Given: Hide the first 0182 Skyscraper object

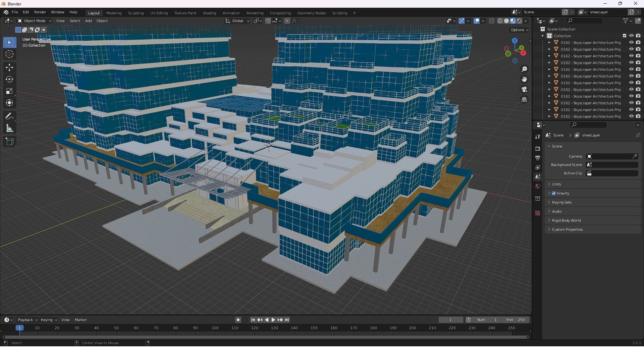Looking at the screenshot, I should tap(631, 42).
